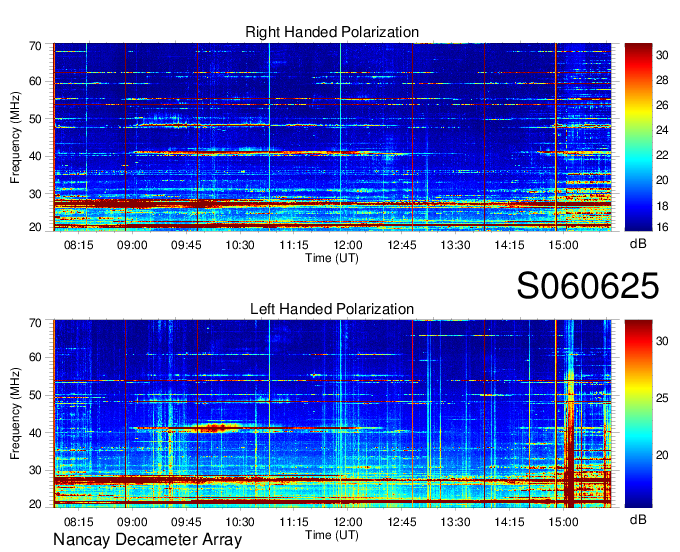Screen dimensions: 680x552
Task: Click the 70 MHz tick on the Right Handed plot
Action: pos(35,46)
